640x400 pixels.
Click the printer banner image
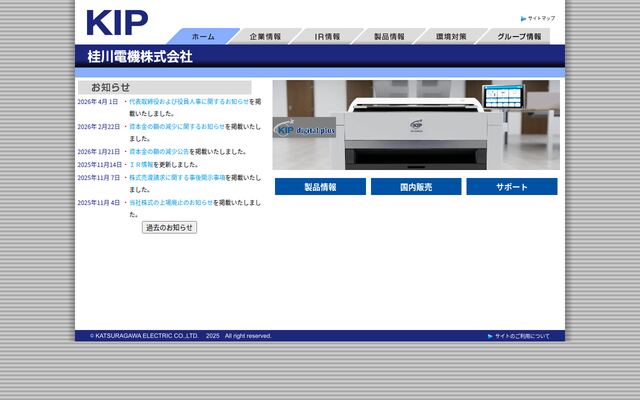[416, 125]
